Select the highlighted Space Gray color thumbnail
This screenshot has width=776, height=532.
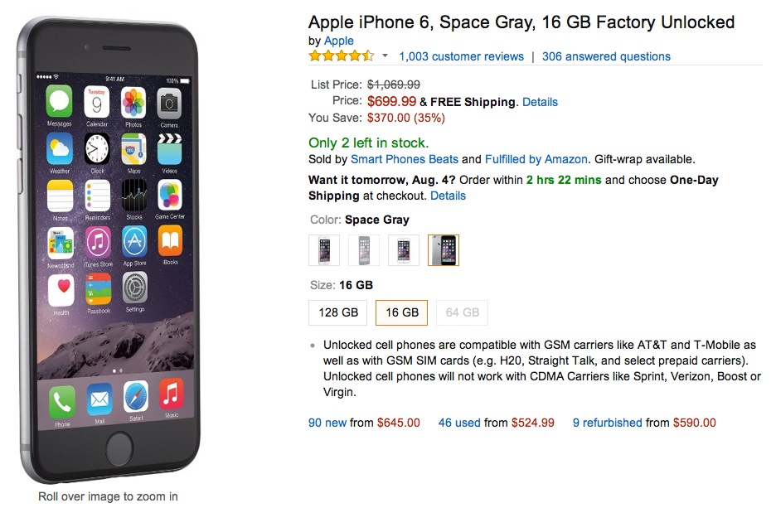tap(444, 249)
